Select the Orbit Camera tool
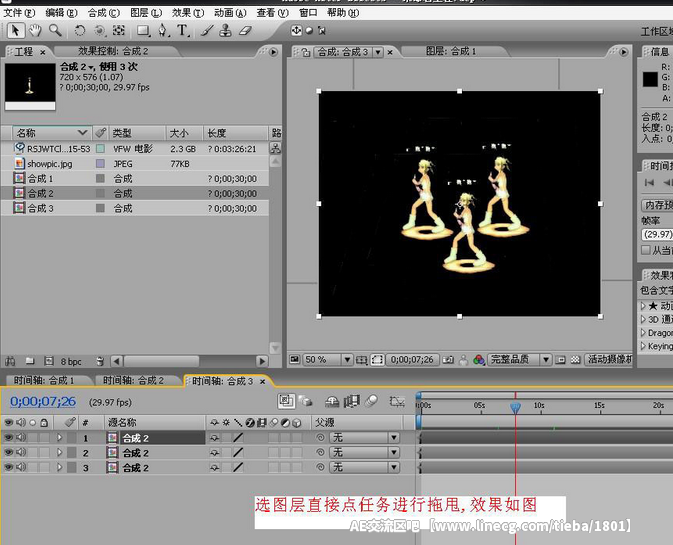The height and width of the screenshot is (545, 673). tap(100, 31)
